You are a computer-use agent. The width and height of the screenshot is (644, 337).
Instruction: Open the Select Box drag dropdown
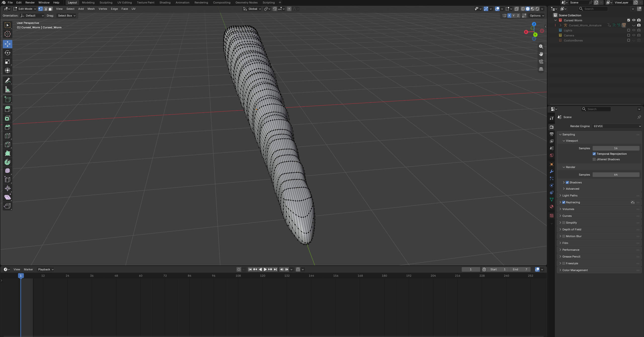pos(66,16)
